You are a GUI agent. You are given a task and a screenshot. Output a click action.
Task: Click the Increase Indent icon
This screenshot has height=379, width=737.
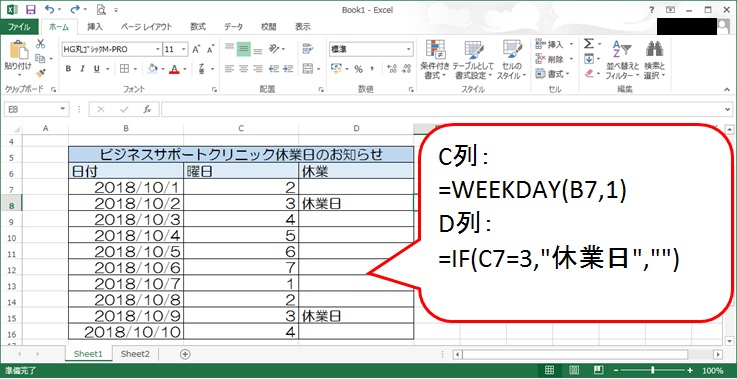click(288, 69)
